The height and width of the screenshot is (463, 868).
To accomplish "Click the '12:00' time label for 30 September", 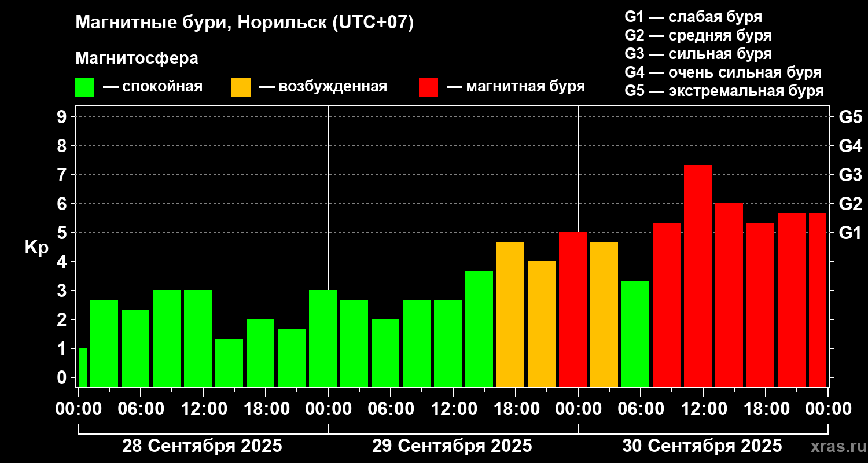I will click(x=703, y=409).
